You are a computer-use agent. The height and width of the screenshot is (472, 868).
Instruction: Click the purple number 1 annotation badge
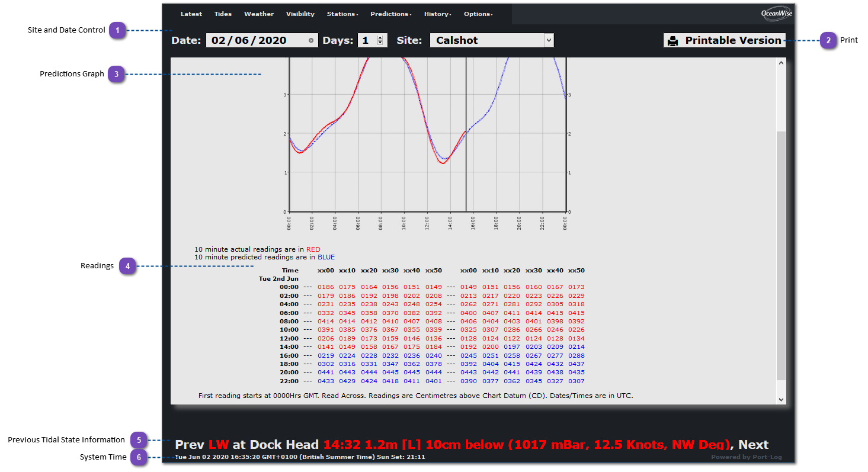click(118, 30)
